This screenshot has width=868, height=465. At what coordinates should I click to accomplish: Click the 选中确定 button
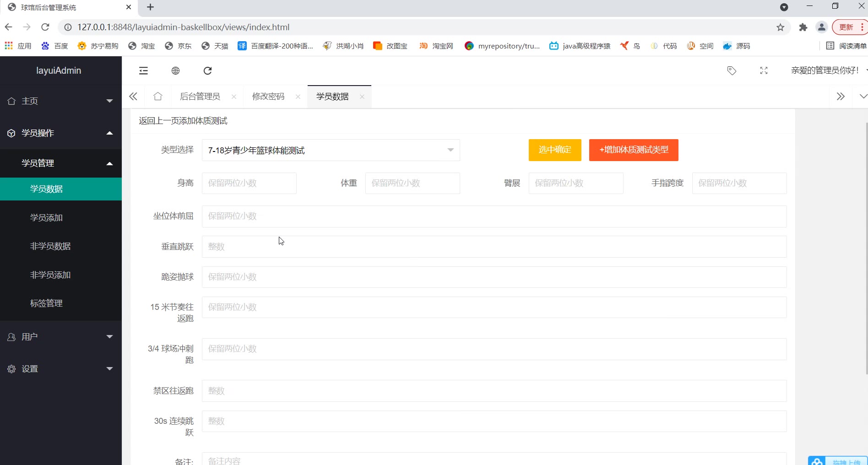[x=555, y=150]
